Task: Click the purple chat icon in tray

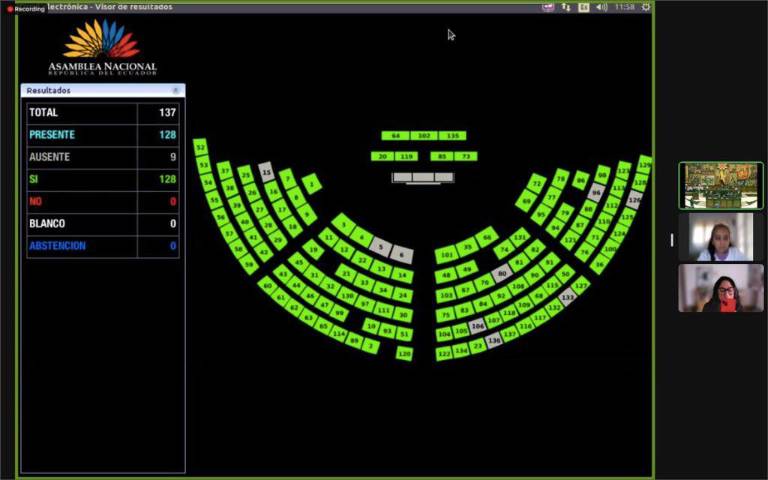Action: click(548, 7)
